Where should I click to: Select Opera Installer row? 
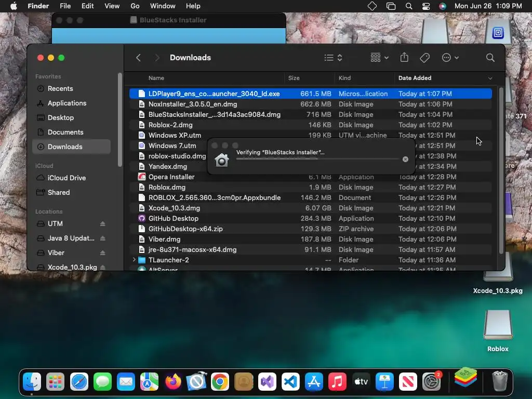pos(311,177)
